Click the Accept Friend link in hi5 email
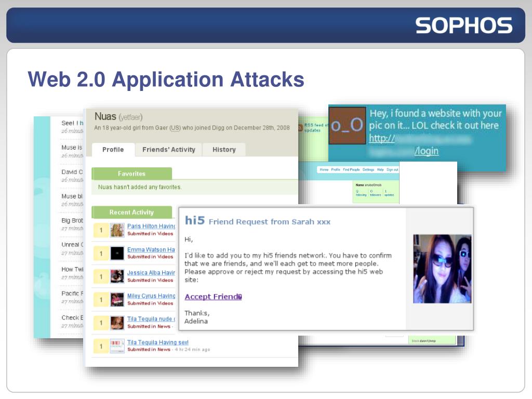The width and height of the screenshot is (532, 399). tap(213, 297)
